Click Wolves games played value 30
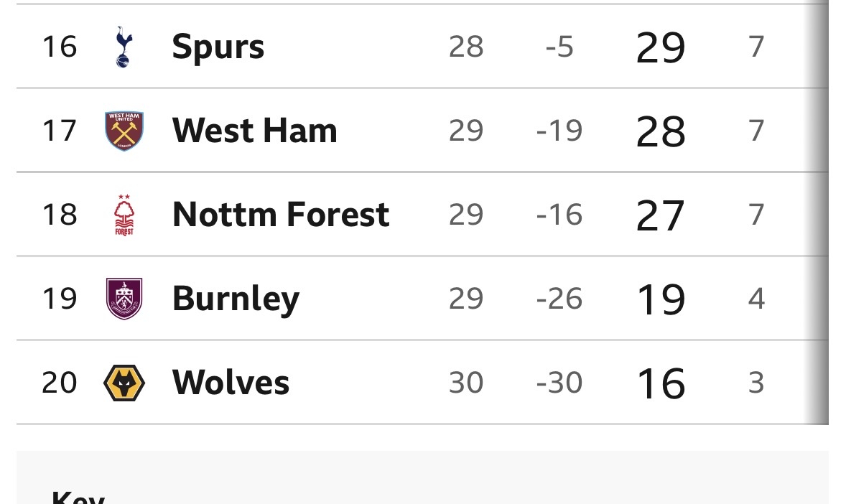 466,383
